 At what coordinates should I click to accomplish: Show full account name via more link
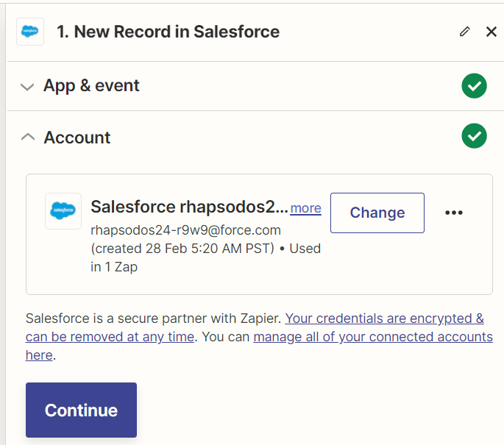[x=305, y=208]
